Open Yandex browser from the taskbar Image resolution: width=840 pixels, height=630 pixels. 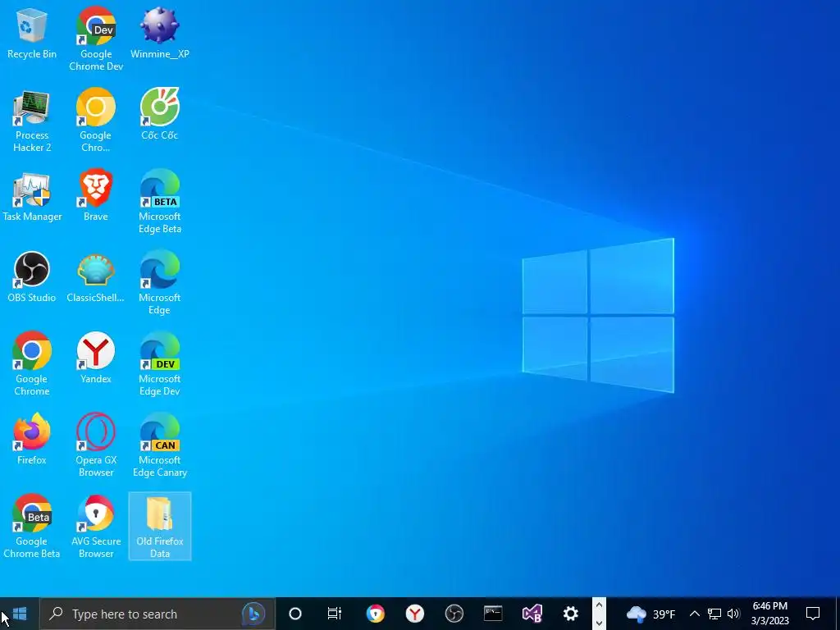click(414, 614)
